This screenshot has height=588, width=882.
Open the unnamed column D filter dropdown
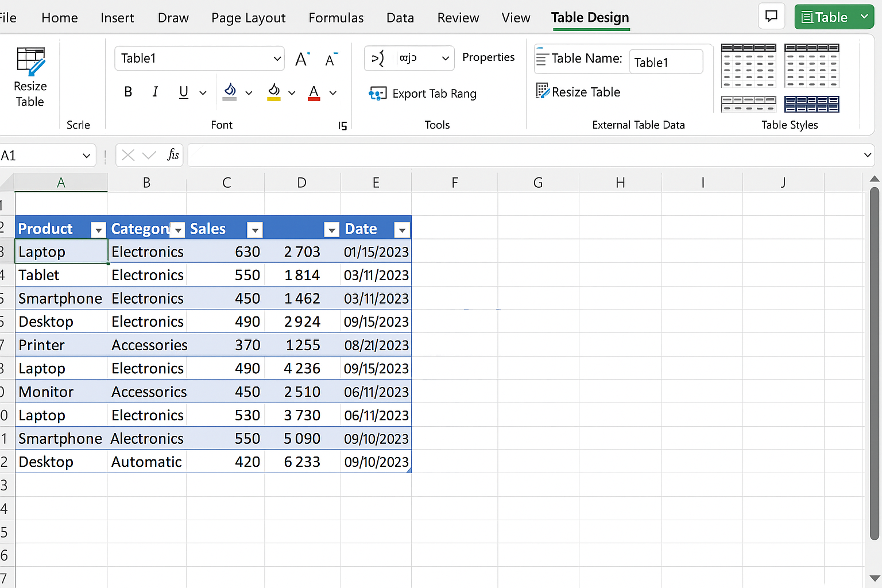coord(331,230)
